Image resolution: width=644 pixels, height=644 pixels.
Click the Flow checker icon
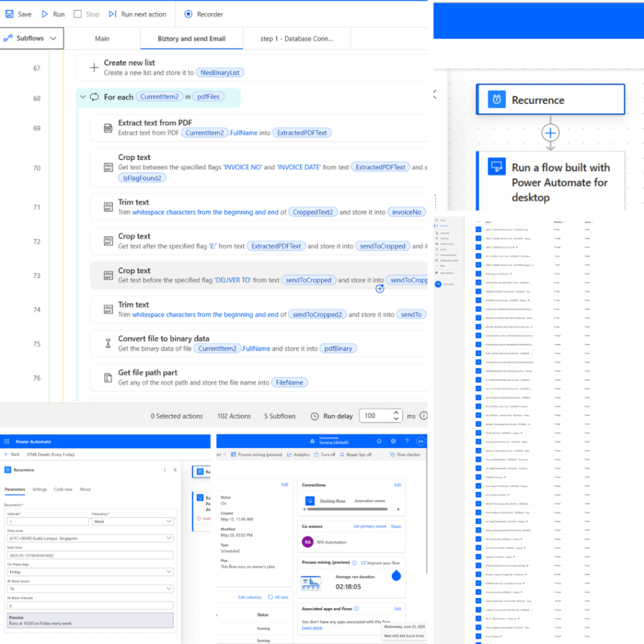coord(392,455)
